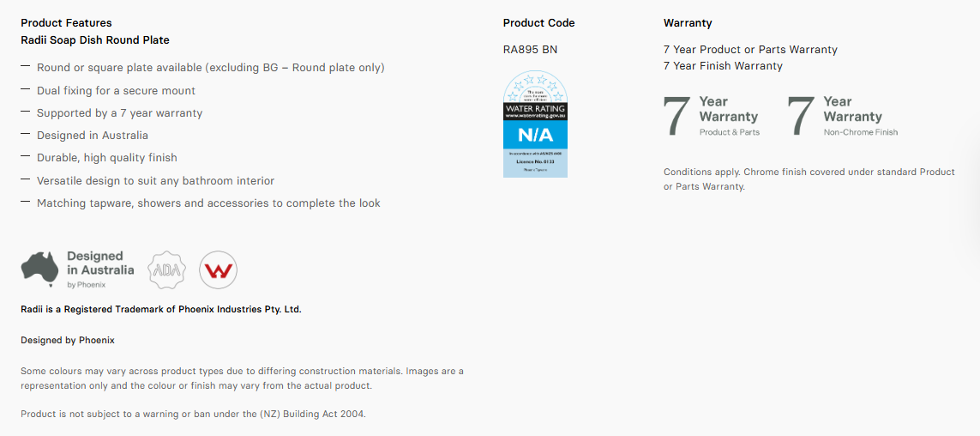Click the Designed in Australia bullet text
This screenshot has width=980, height=436.
(93, 135)
